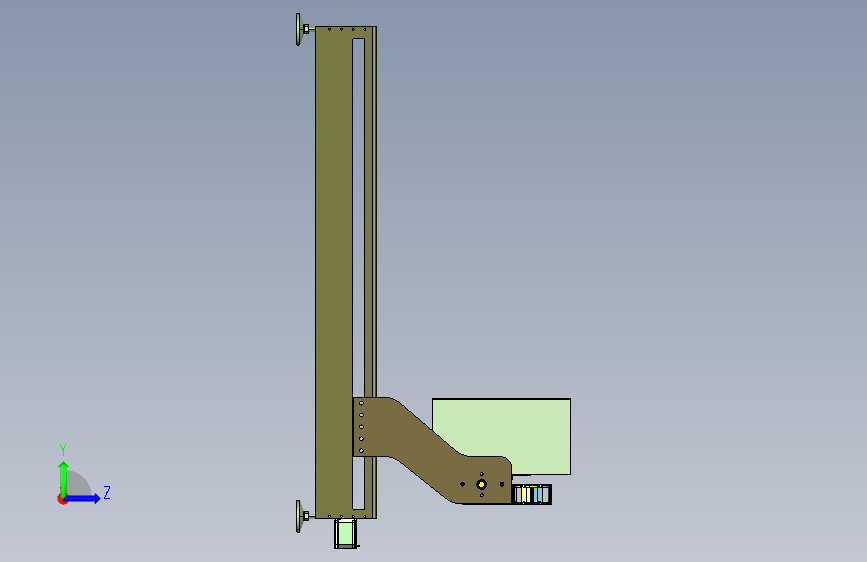Select the light green motor below the column
This screenshot has width=867, height=562.
pyautogui.click(x=346, y=533)
